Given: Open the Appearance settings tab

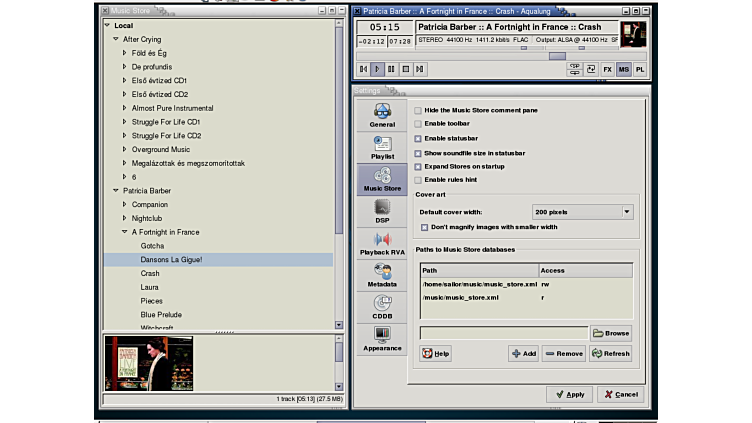Looking at the screenshot, I should coord(382,340).
